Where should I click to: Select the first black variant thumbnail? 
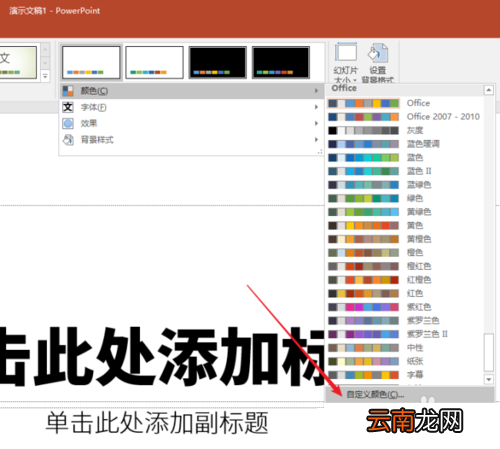click(x=218, y=62)
